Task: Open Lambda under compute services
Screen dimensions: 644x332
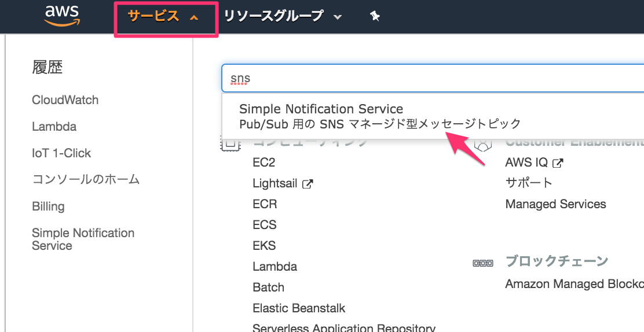Action: 275,267
